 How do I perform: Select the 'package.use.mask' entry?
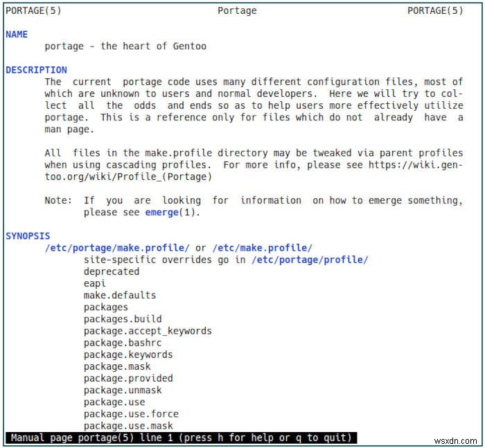pyautogui.click(x=128, y=426)
